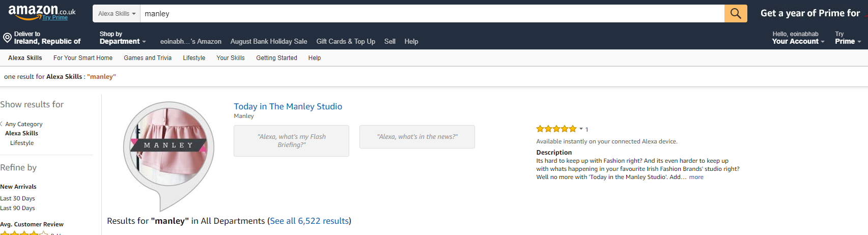This screenshot has width=868, height=235.
Task: Click the Manley developer name text
Action: coord(244,116)
